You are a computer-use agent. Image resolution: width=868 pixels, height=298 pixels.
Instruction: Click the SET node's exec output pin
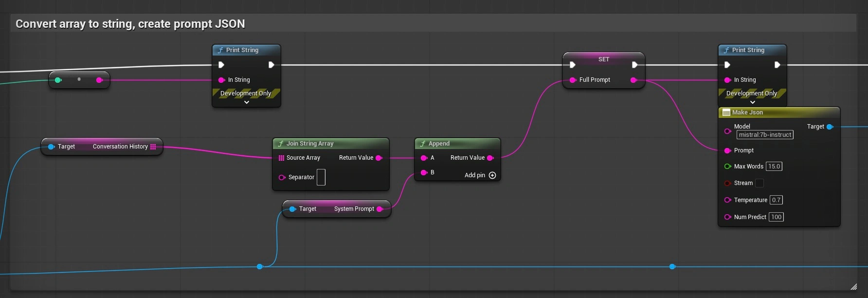pyautogui.click(x=634, y=65)
